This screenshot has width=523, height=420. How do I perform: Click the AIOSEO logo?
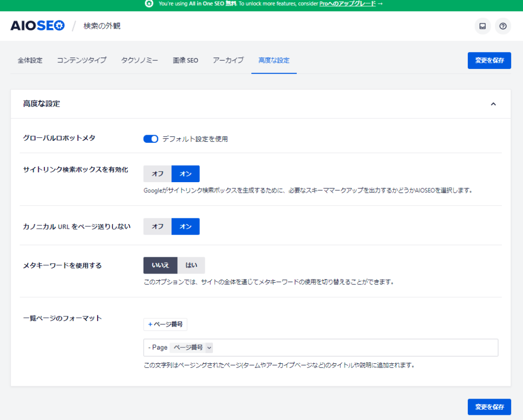tap(38, 26)
